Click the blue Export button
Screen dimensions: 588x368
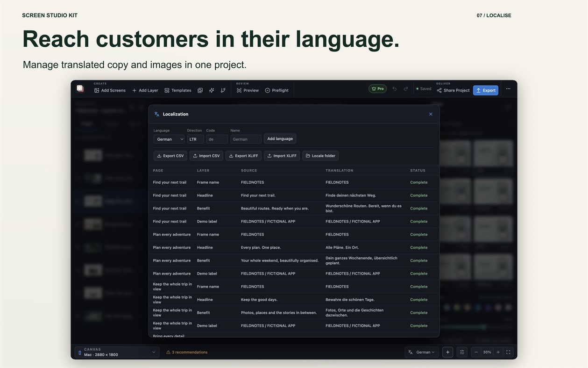coord(486,90)
